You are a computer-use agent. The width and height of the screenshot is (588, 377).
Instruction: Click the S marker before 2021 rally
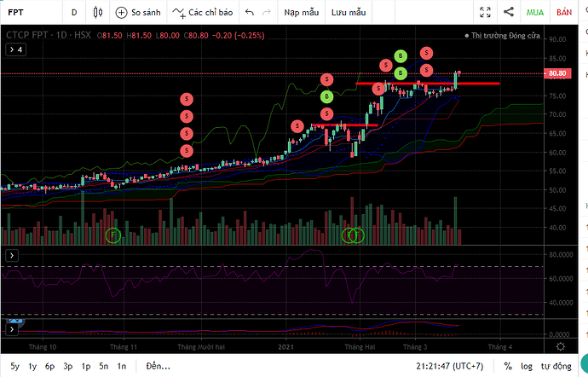point(297,126)
